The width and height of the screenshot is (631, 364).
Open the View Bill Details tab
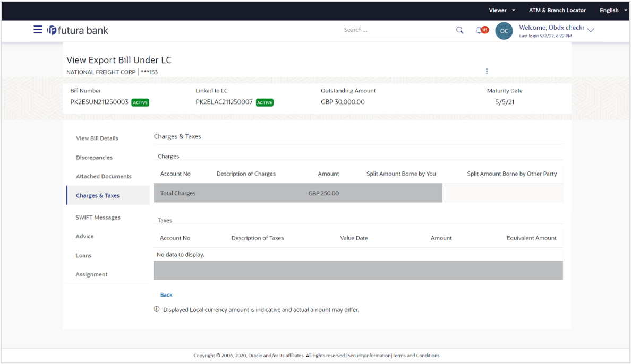pos(97,138)
